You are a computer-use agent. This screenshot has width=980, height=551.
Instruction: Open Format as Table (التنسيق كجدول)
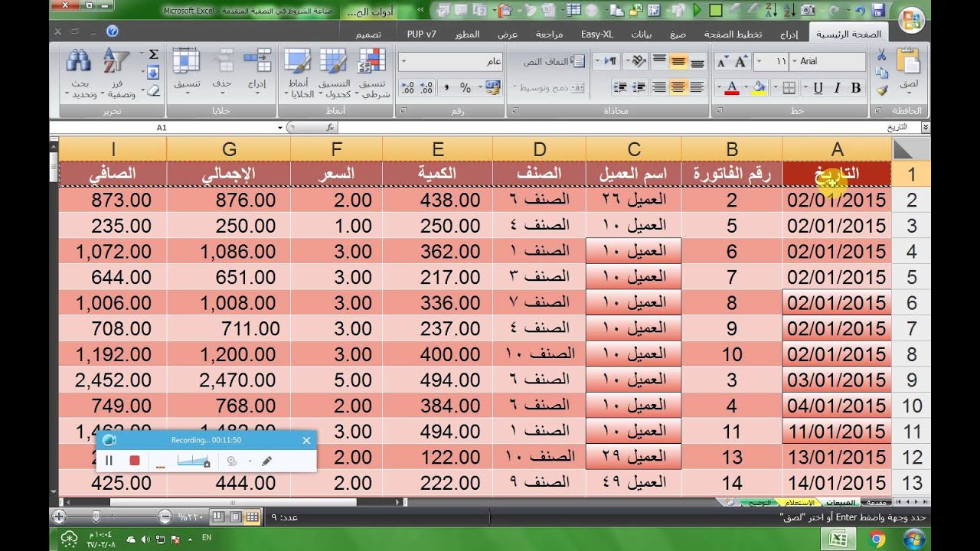point(334,74)
